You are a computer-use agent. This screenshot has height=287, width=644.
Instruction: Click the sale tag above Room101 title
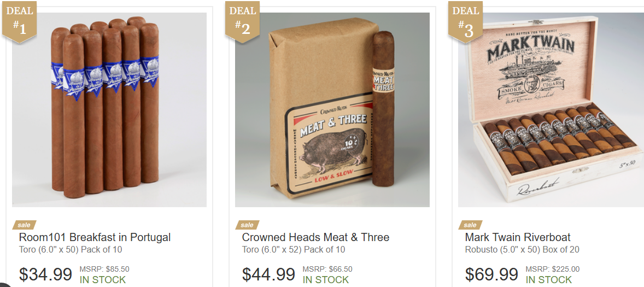tap(24, 225)
